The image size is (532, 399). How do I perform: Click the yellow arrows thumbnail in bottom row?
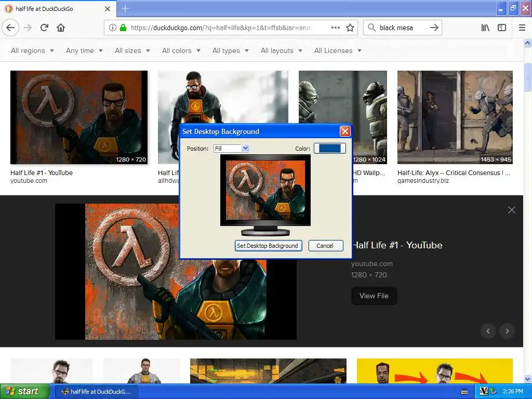tap(435, 371)
